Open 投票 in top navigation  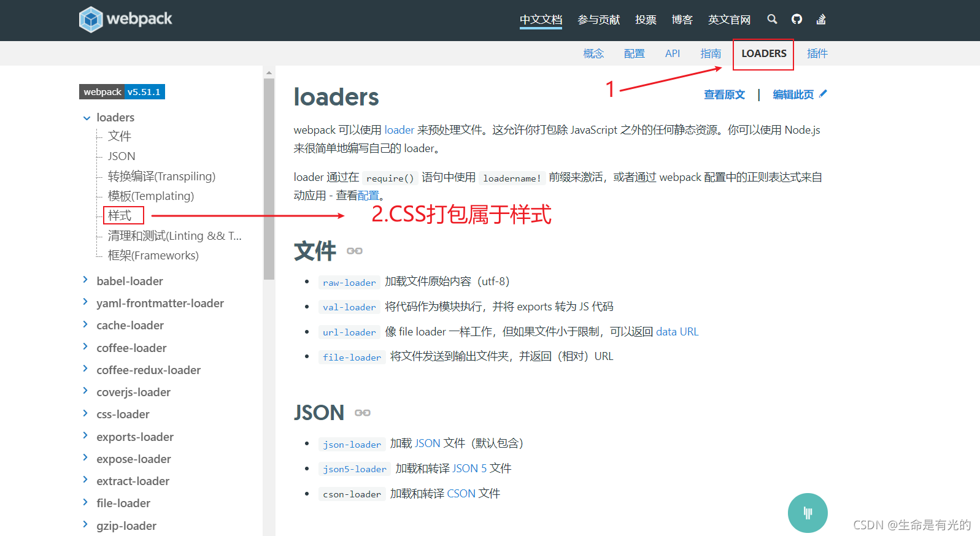pos(646,20)
